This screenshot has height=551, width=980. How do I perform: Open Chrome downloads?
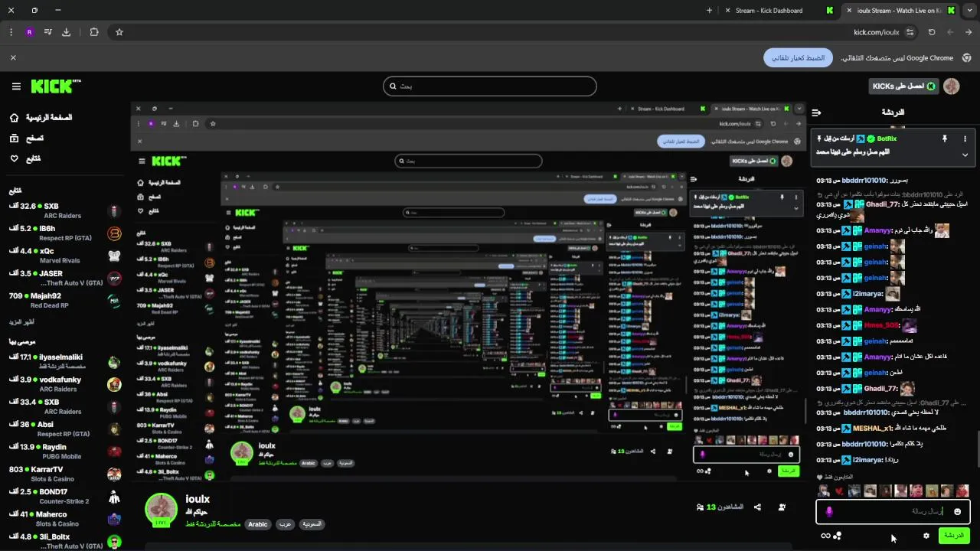(66, 32)
